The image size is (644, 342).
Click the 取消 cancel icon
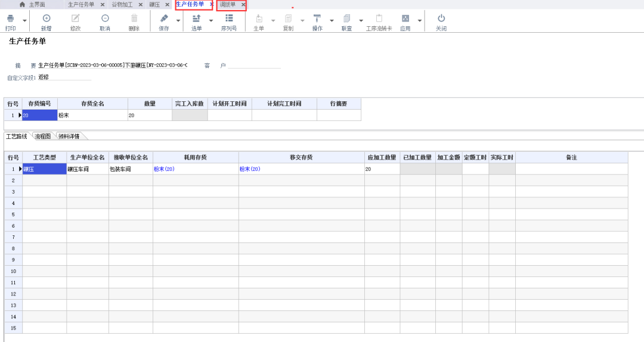click(105, 18)
